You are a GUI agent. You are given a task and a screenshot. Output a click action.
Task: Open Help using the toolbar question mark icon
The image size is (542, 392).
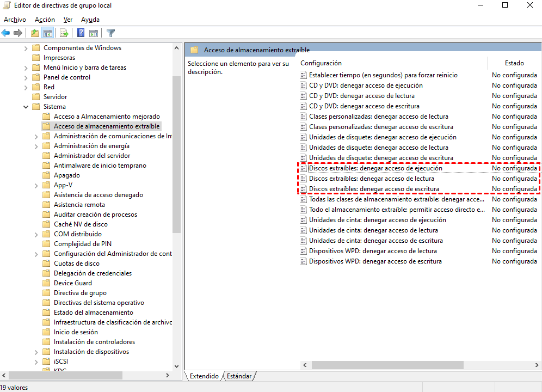coord(79,33)
